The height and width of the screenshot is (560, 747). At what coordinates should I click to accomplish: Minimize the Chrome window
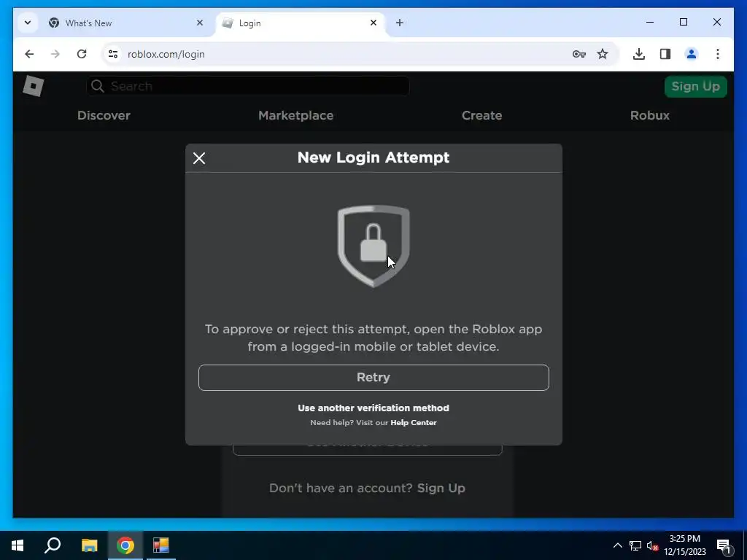click(650, 23)
